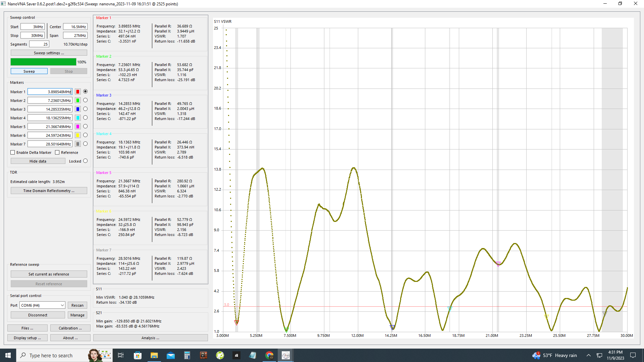The width and height of the screenshot is (644, 362).
Task: Click the Calibration button
Action: coord(70,328)
